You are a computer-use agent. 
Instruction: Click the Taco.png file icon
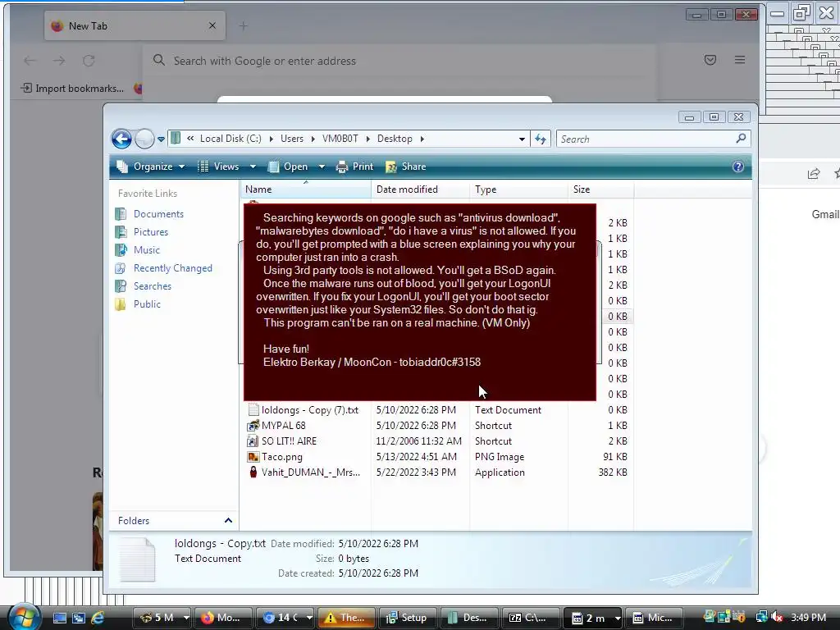(253, 457)
